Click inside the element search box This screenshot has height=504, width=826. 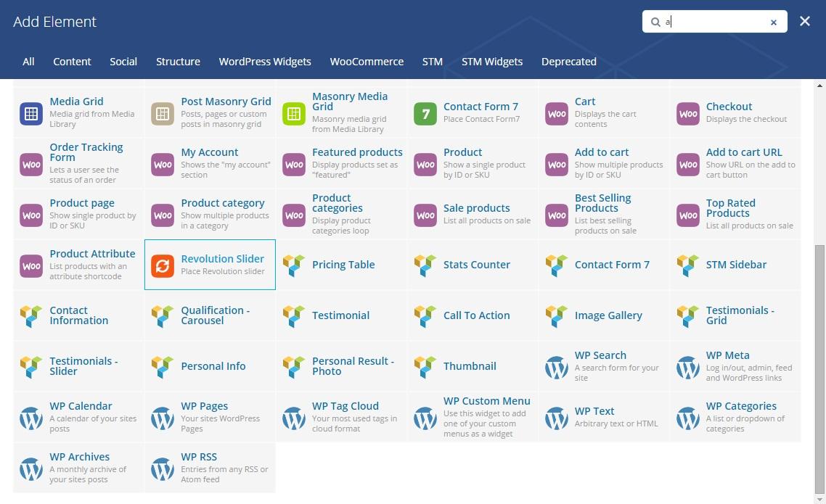click(x=715, y=22)
